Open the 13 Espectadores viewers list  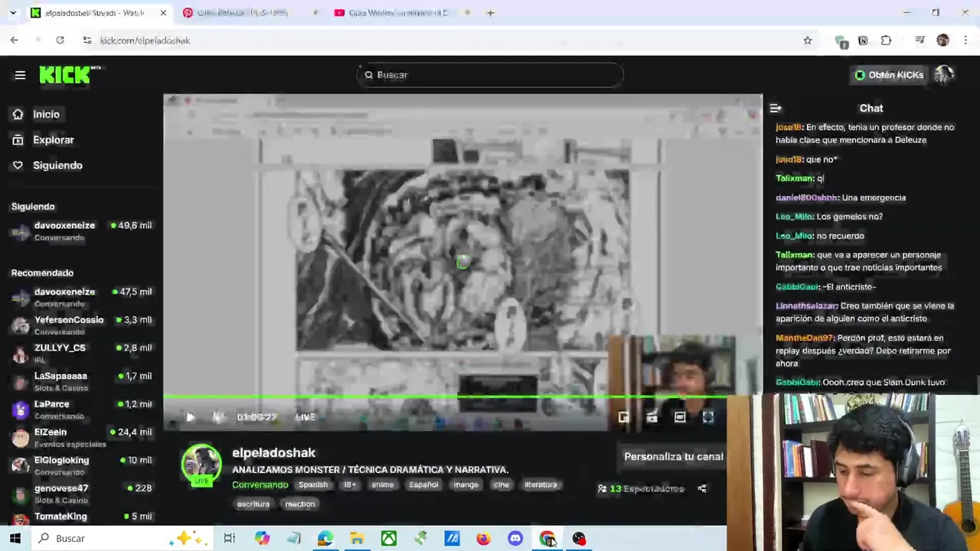pos(641,488)
